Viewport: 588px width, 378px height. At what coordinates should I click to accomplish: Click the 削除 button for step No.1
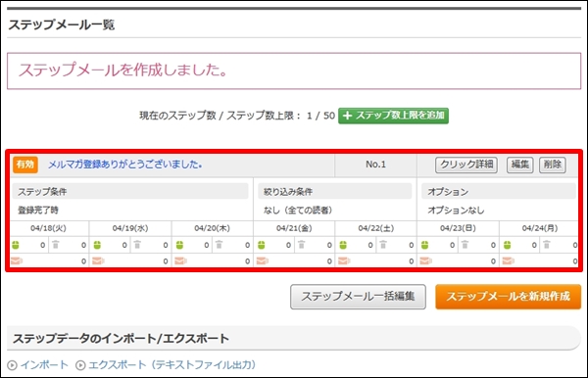[x=553, y=165]
